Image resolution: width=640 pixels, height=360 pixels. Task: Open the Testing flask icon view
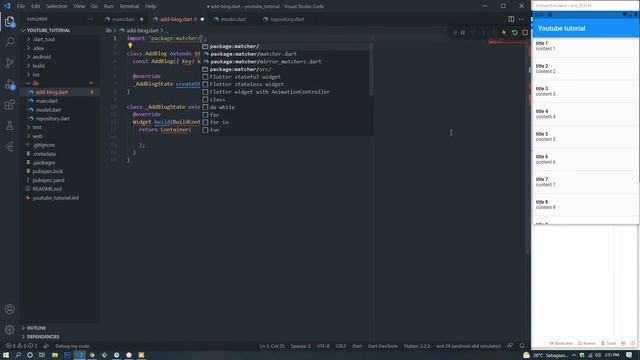click(x=10, y=126)
